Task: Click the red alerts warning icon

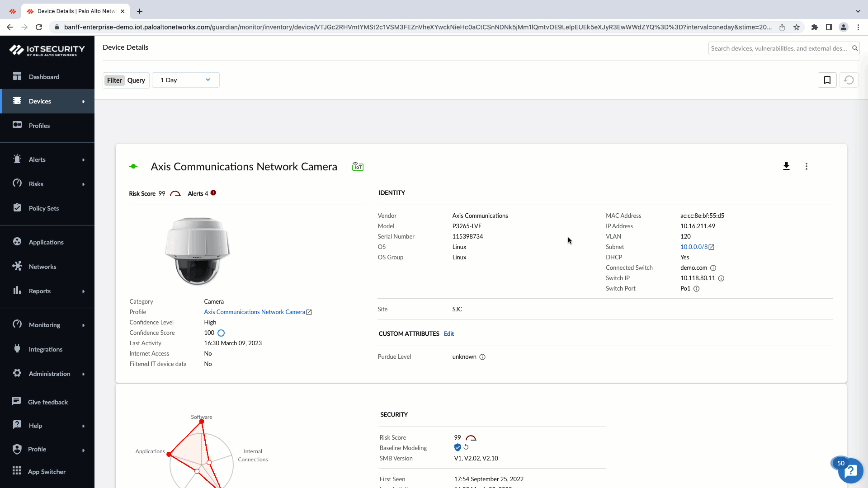Action: [213, 193]
